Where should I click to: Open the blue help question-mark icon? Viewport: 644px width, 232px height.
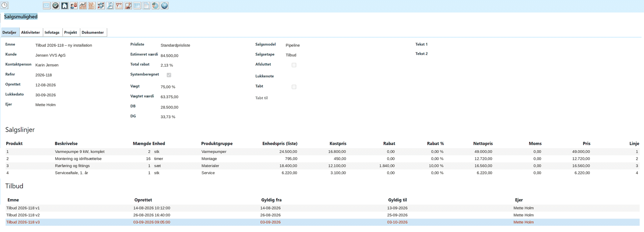165,6
